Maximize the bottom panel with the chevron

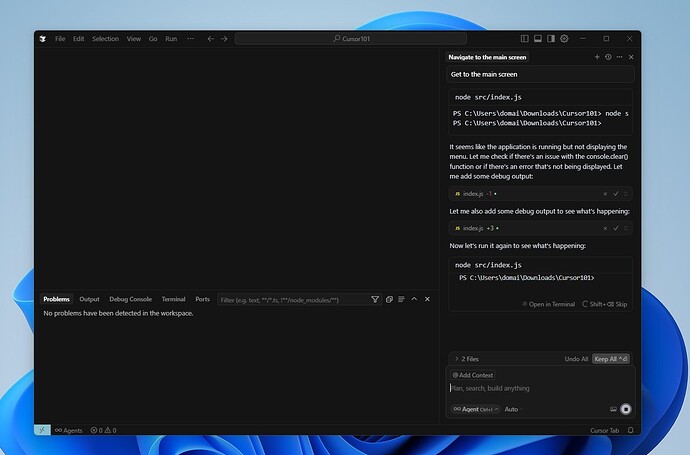[414, 299]
